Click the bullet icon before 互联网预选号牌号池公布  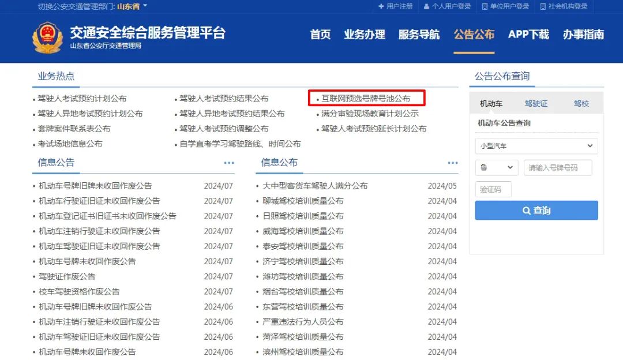(x=318, y=98)
